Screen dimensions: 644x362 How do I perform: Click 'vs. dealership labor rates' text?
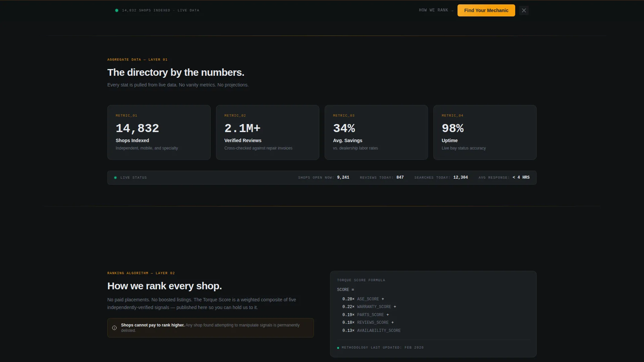coord(356,148)
